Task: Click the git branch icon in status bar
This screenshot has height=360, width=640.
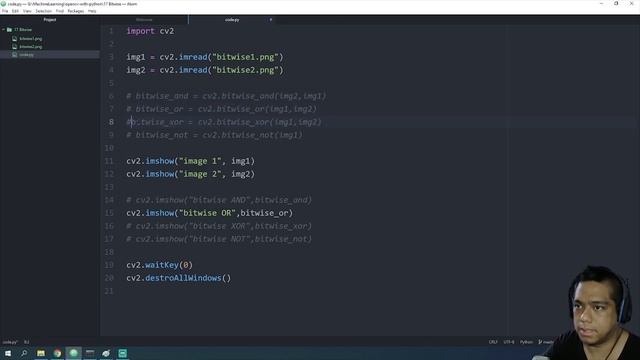Action: (x=540, y=342)
